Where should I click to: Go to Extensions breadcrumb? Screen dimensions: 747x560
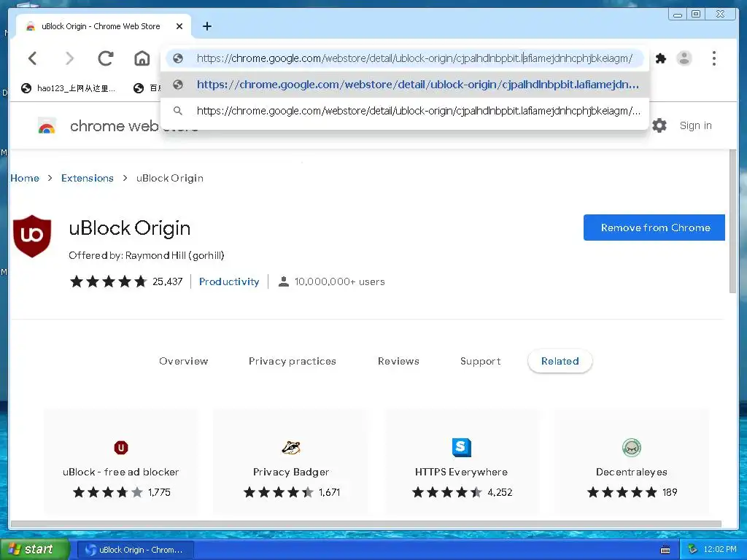[x=88, y=178]
